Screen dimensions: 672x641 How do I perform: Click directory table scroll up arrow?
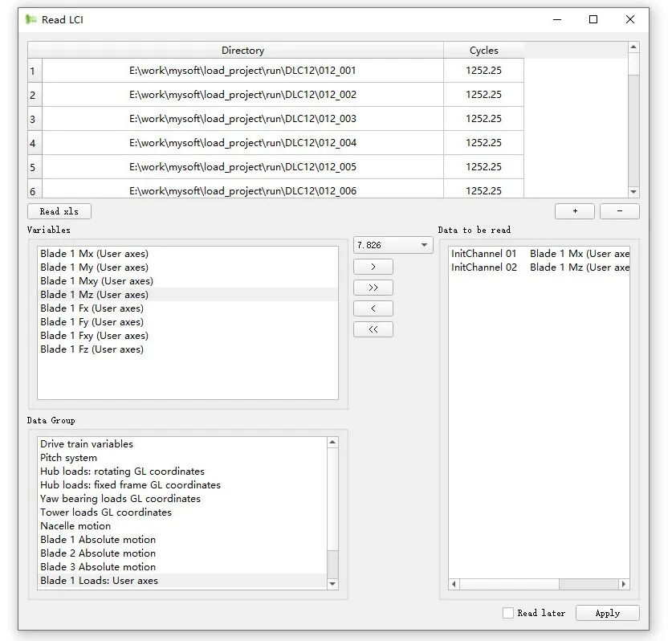(x=633, y=47)
